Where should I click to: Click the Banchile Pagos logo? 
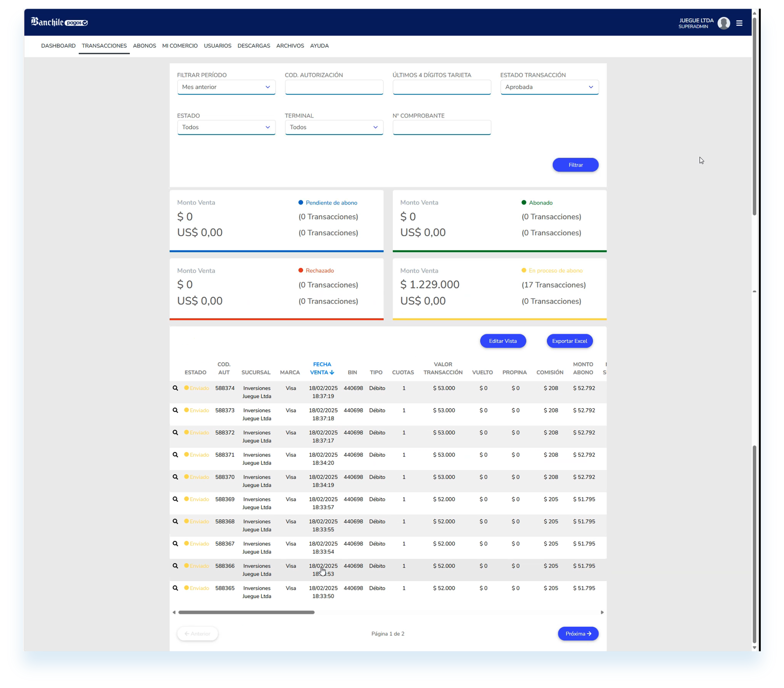click(59, 22)
